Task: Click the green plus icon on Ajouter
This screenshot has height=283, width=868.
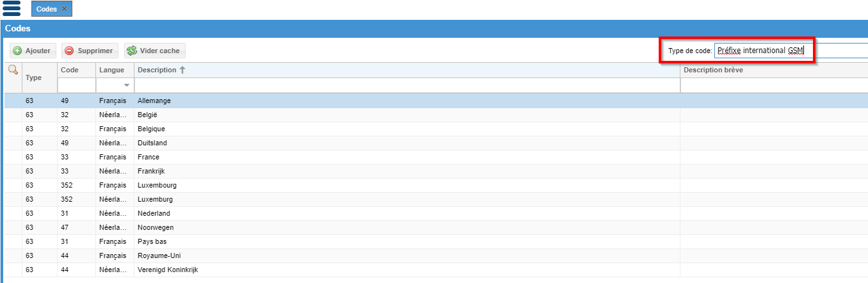Action: (17, 51)
